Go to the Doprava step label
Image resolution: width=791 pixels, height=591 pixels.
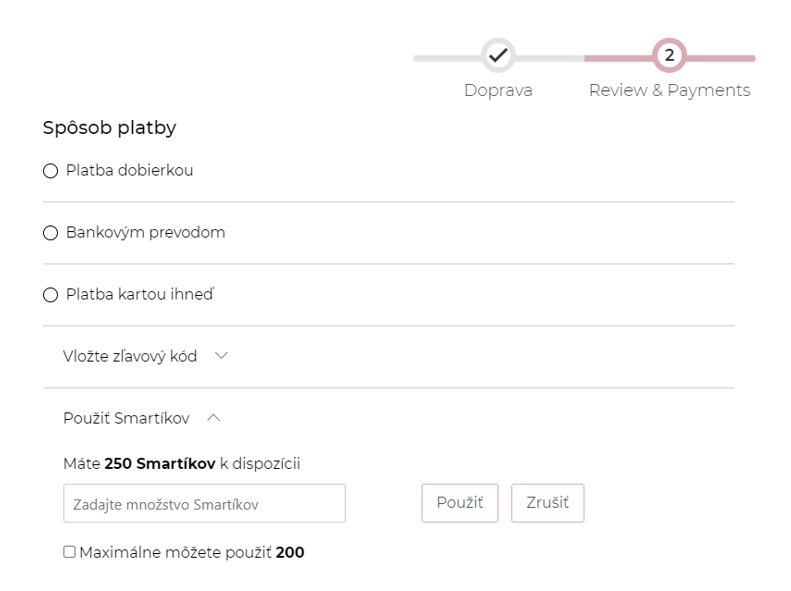[x=498, y=90]
